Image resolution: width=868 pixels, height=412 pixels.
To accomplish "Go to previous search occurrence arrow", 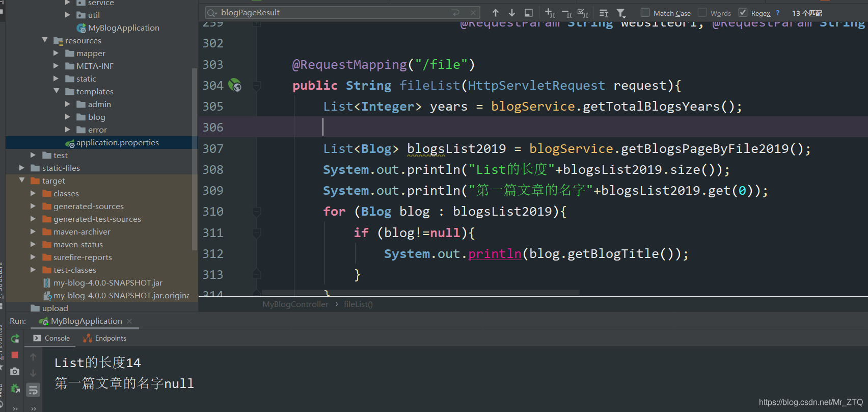I will coord(496,13).
